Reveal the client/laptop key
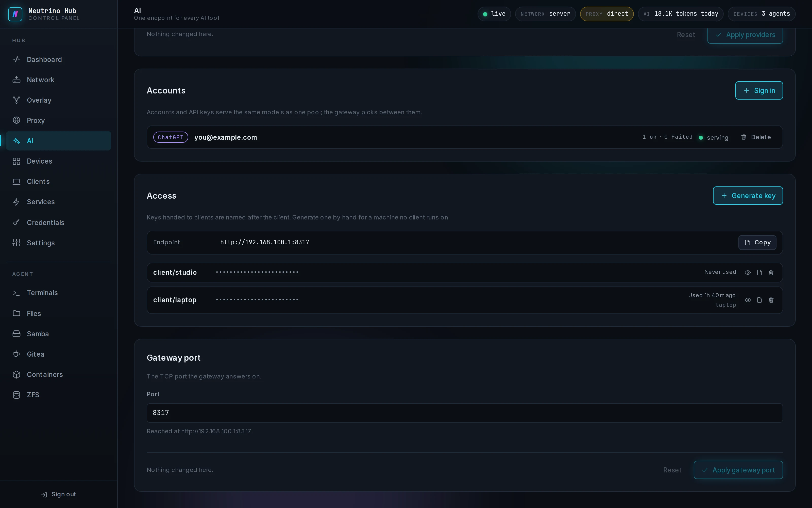Image resolution: width=812 pixels, height=508 pixels. point(748,300)
